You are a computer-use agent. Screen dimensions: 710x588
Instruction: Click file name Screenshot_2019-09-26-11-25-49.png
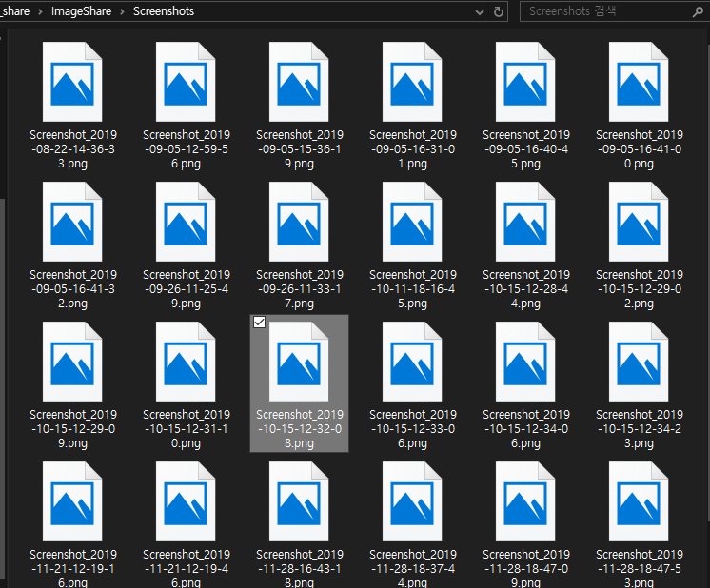(x=187, y=289)
